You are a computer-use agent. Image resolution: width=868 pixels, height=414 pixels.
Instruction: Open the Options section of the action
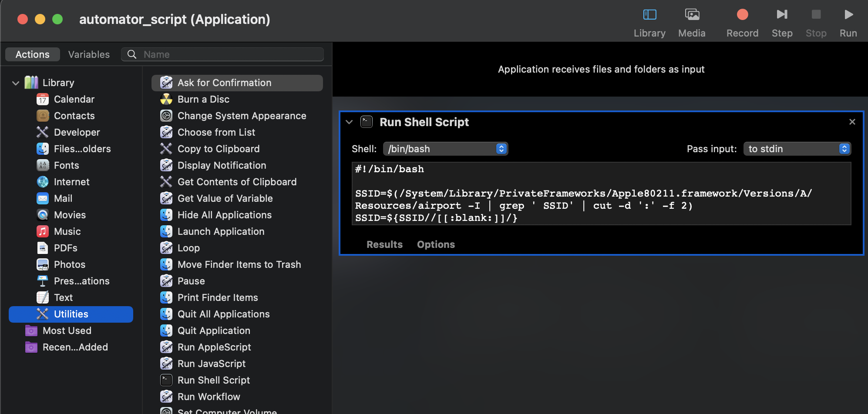point(436,244)
